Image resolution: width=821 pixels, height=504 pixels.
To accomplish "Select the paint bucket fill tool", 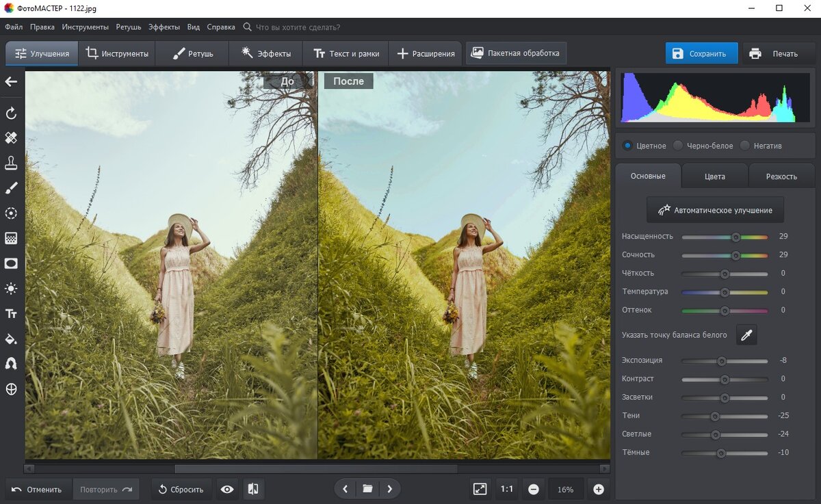I will (11, 339).
